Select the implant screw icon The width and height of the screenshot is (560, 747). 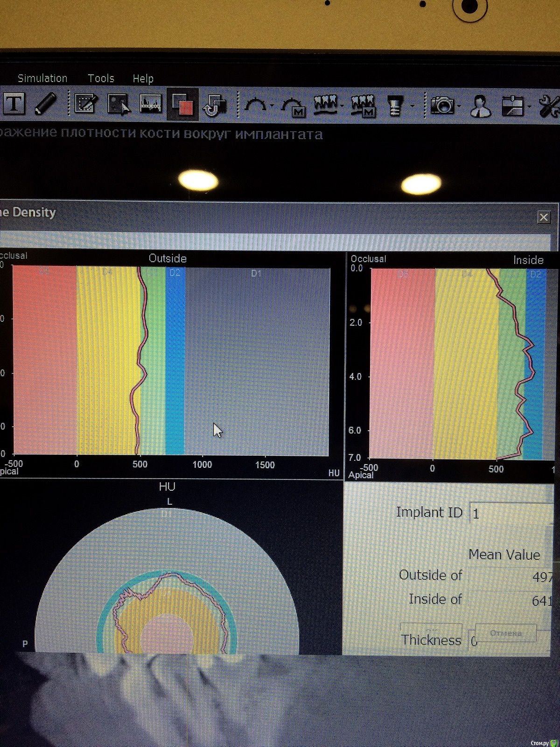pos(395,106)
